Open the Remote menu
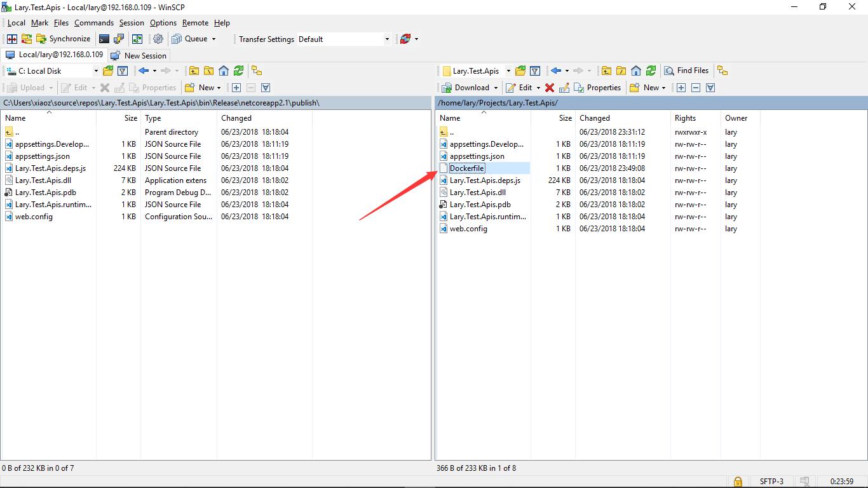Screen dimensions: 868x488 195,23
